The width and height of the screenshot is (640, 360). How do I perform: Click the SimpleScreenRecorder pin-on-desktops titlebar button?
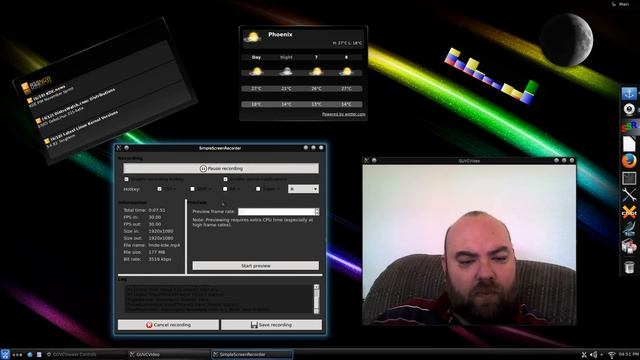[x=127, y=148]
